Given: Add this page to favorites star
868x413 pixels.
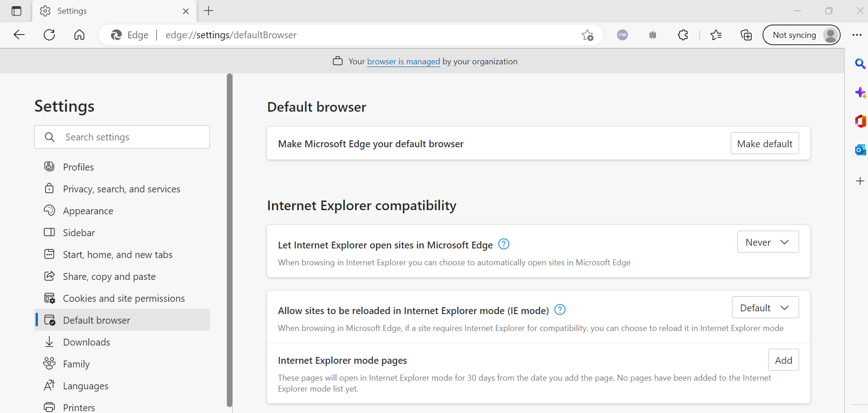Looking at the screenshot, I should 587,35.
